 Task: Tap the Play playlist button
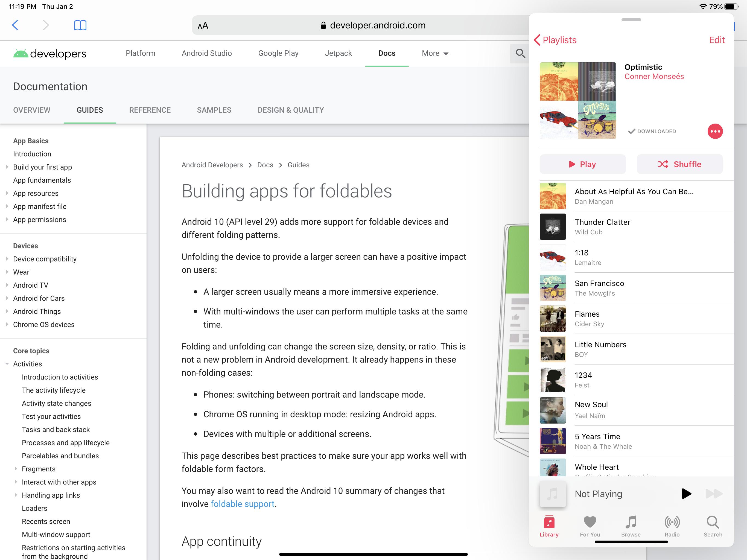point(583,164)
